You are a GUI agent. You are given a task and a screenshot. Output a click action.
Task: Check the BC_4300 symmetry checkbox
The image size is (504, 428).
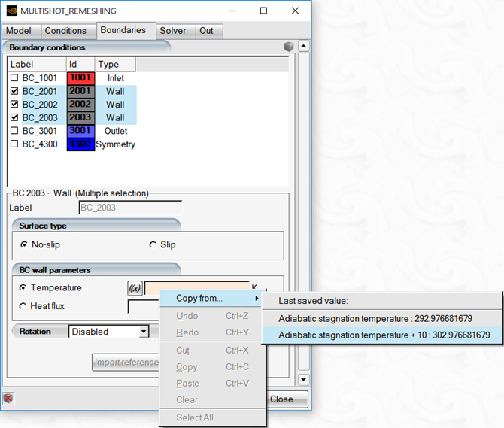point(14,144)
